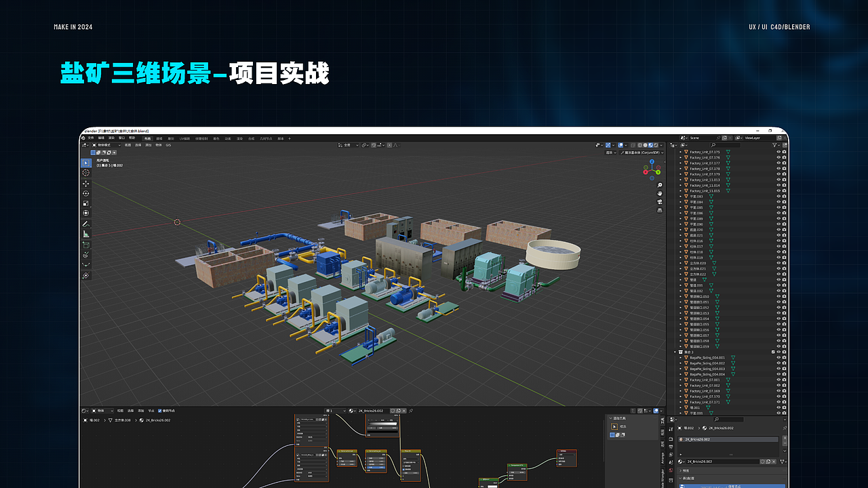
Task: Click the orange mesh icon of Factory_Unit_07.175
Action: (x=686, y=152)
